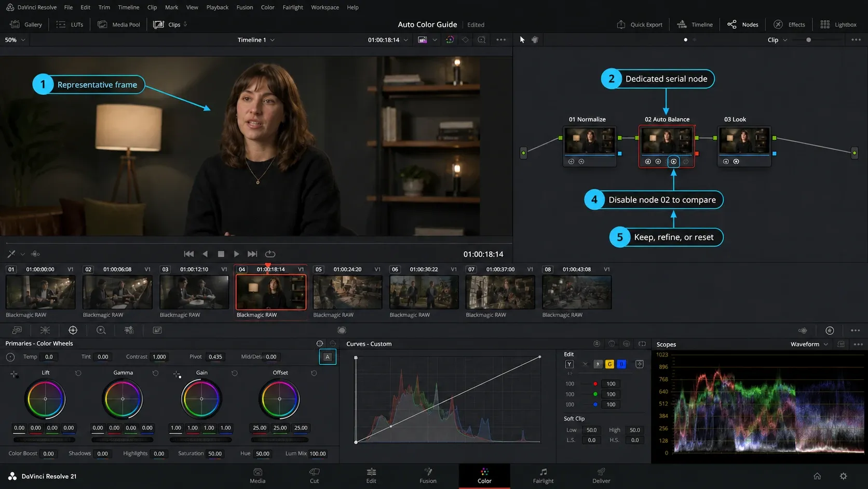Switch to the Fairlight page
The height and width of the screenshot is (489, 868).
543,475
